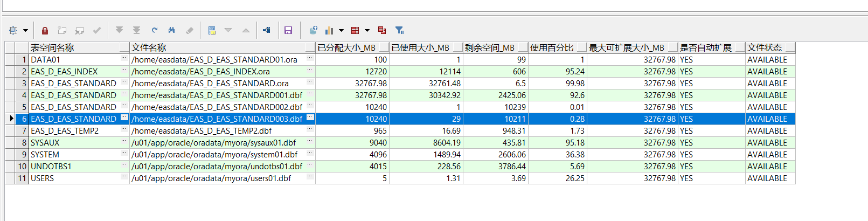This screenshot has width=868, height=221.
Task: Click the delete record icon
Action: (x=80, y=31)
